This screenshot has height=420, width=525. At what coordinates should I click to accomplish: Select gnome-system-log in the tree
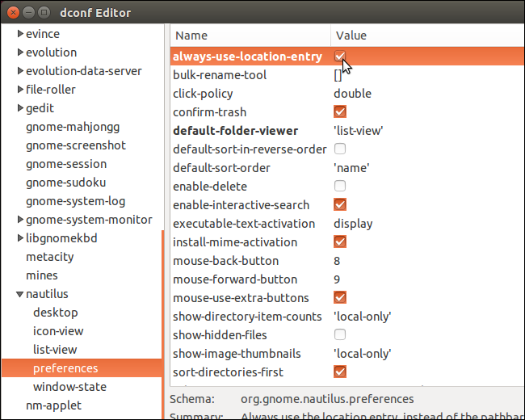click(x=75, y=201)
